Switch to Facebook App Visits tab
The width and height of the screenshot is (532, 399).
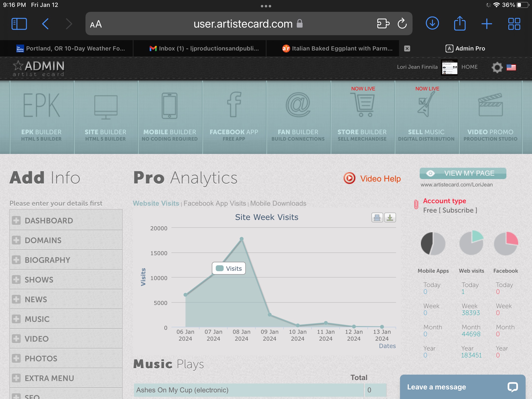click(215, 203)
